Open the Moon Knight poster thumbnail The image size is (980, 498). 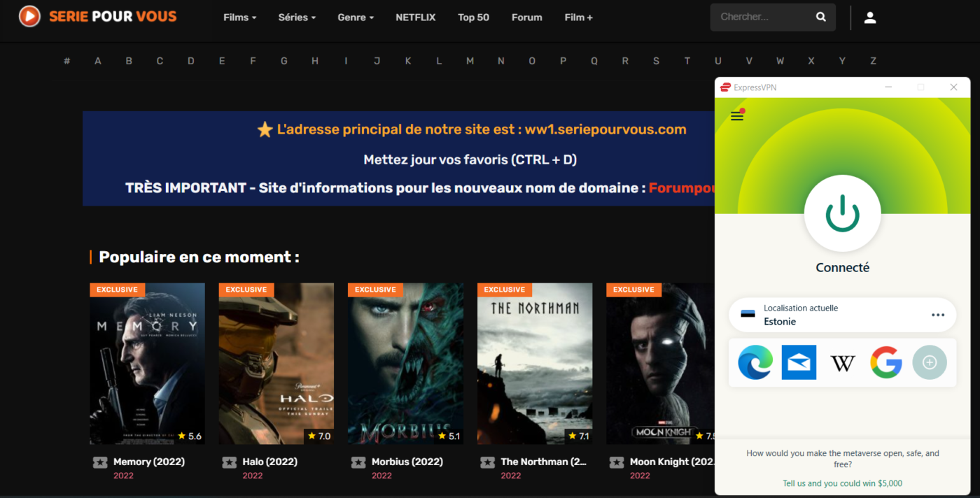(660, 364)
